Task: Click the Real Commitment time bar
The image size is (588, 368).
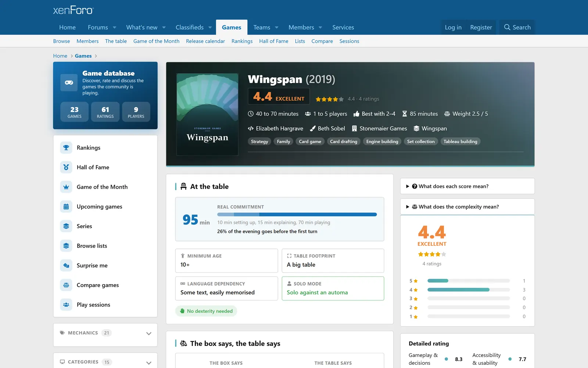Action: coord(297,215)
